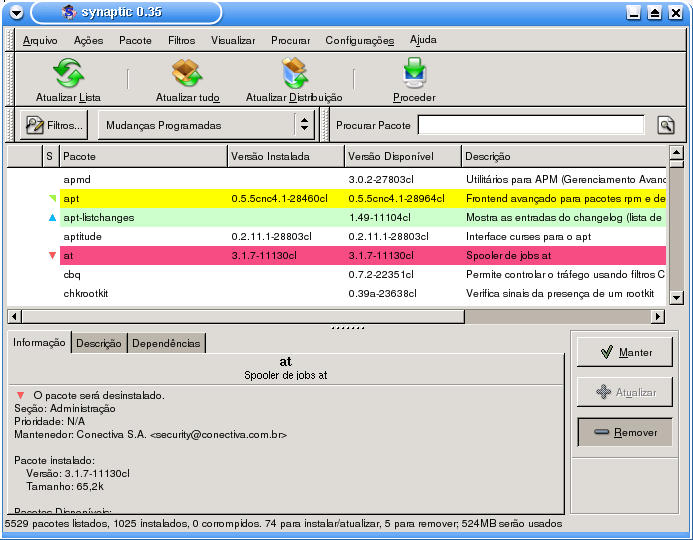Sort by the Versão Disponível column header

point(403,156)
